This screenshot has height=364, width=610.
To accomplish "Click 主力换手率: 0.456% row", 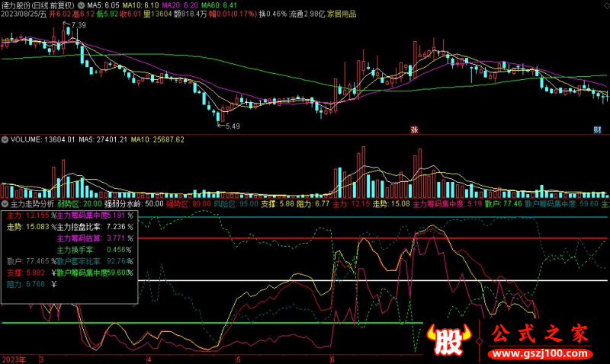I will (94, 250).
